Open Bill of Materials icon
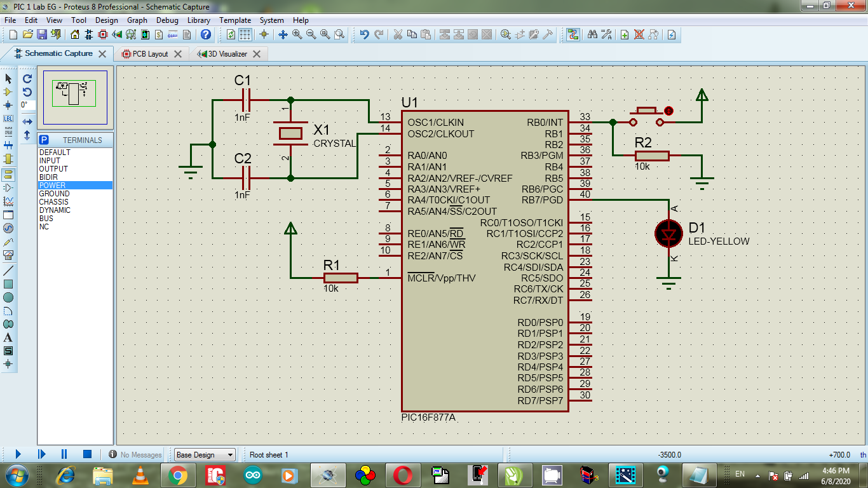Viewport: 868px width, 488px height. 159,34
